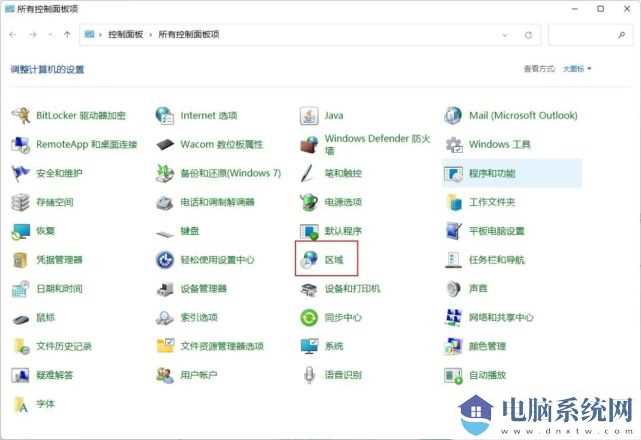Go back with the back arrow
Image resolution: width=641 pixels, height=440 pixels.
pos(13,35)
